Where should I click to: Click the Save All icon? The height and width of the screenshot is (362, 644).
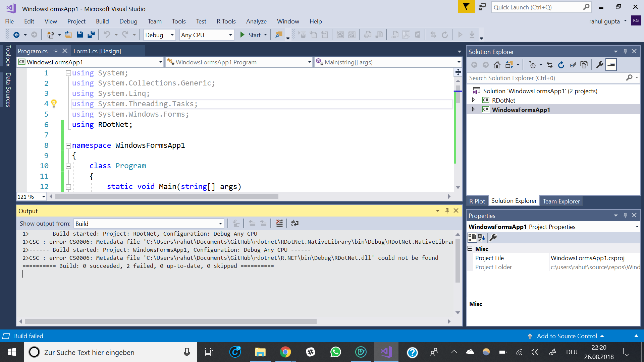[91, 35]
